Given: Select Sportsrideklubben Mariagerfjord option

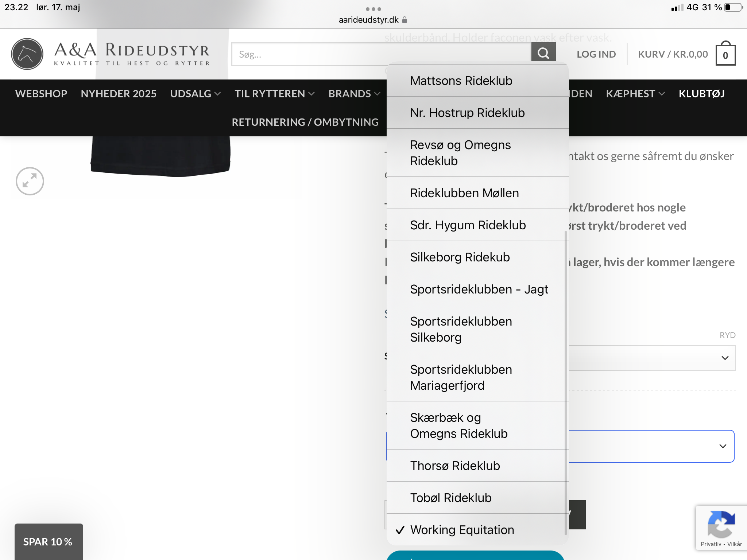Looking at the screenshot, I should 477,377.
